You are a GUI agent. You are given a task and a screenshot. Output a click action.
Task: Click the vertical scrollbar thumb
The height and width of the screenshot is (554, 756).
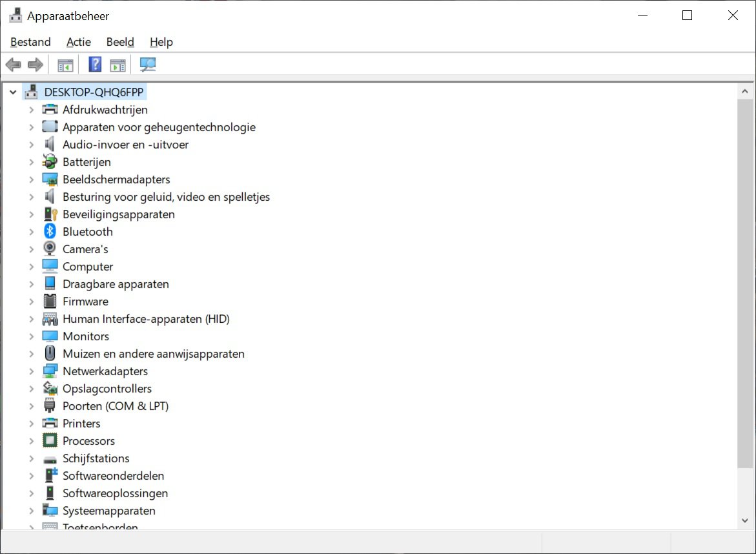click(745, 283)
